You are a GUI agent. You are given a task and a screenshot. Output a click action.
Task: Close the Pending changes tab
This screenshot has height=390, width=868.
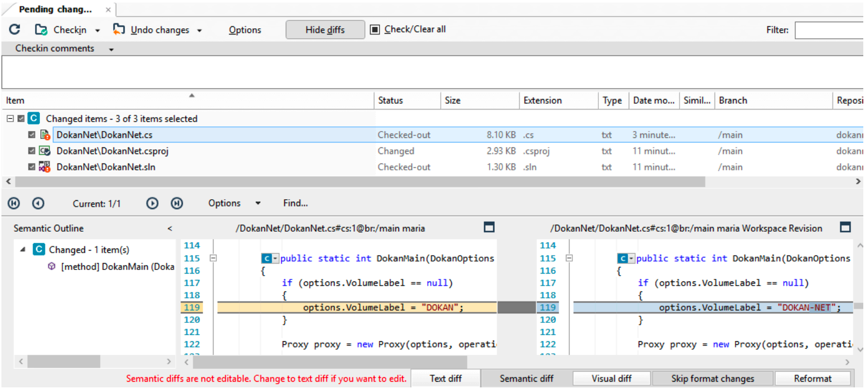(108, 9)
